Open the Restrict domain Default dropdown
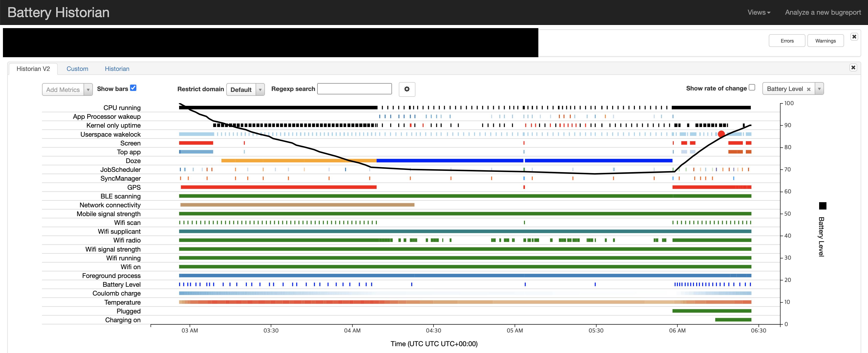868x353 pixels. 245,90
